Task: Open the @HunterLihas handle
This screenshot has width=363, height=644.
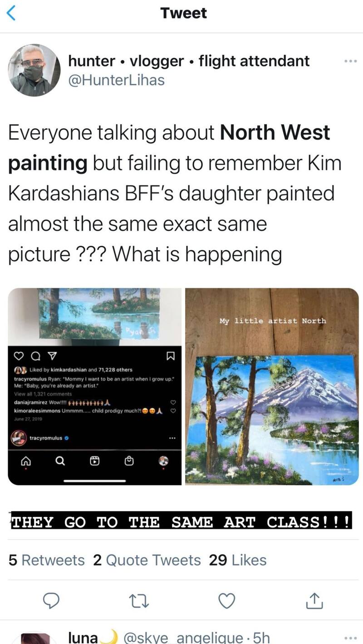Action: (x=116, y=80)
